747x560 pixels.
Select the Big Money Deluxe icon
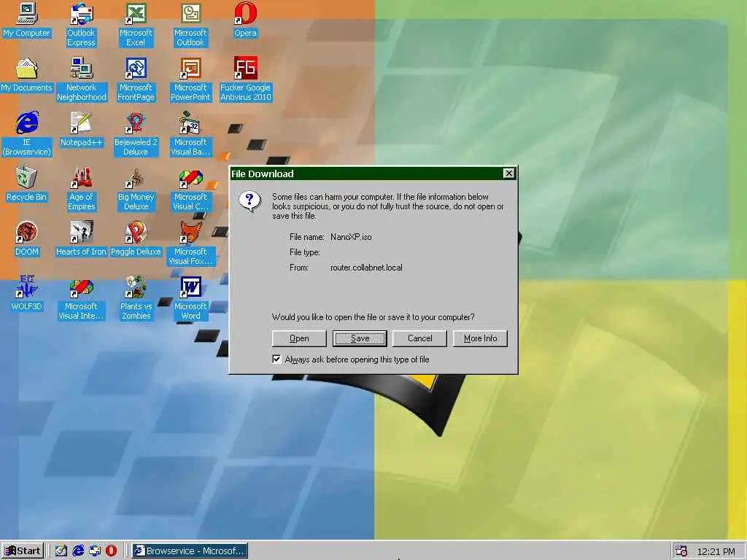coord(136,189)
